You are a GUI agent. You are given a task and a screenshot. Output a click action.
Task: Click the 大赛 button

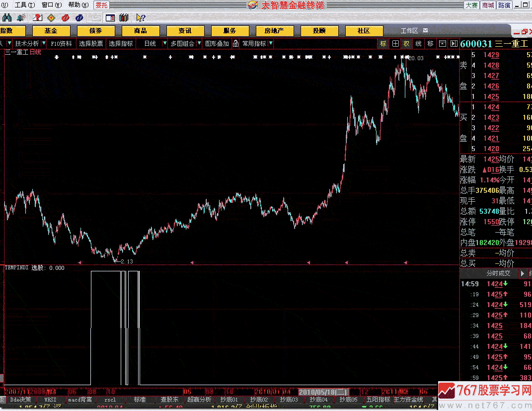[471, 5]
